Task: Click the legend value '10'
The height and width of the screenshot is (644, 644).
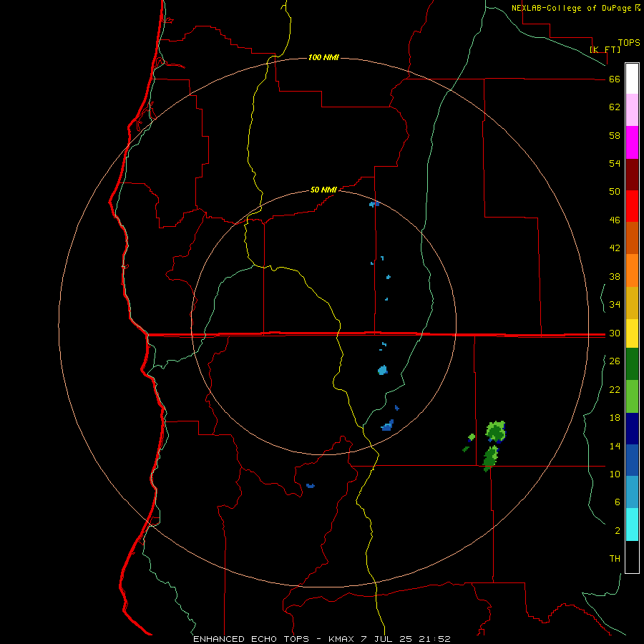Action: 615,474
